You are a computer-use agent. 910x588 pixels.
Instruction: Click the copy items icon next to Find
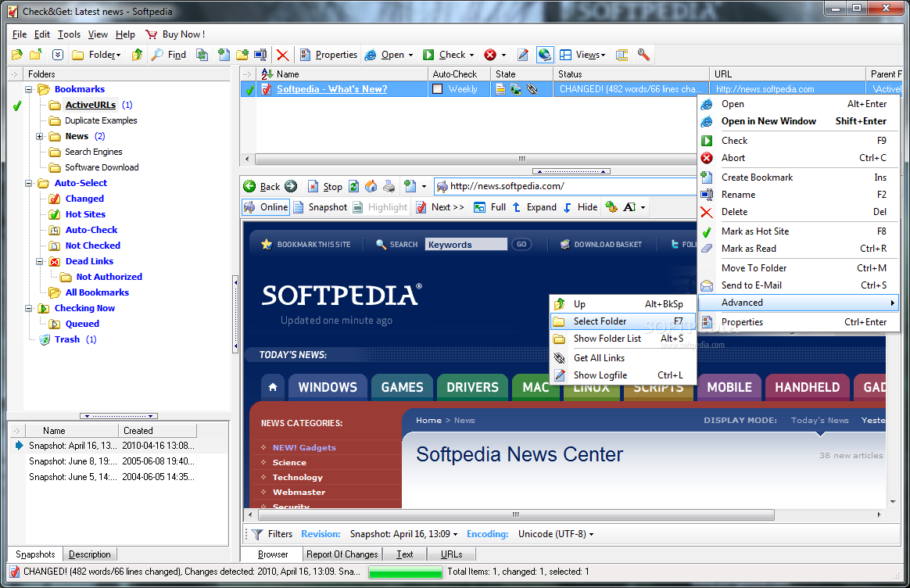202,55
